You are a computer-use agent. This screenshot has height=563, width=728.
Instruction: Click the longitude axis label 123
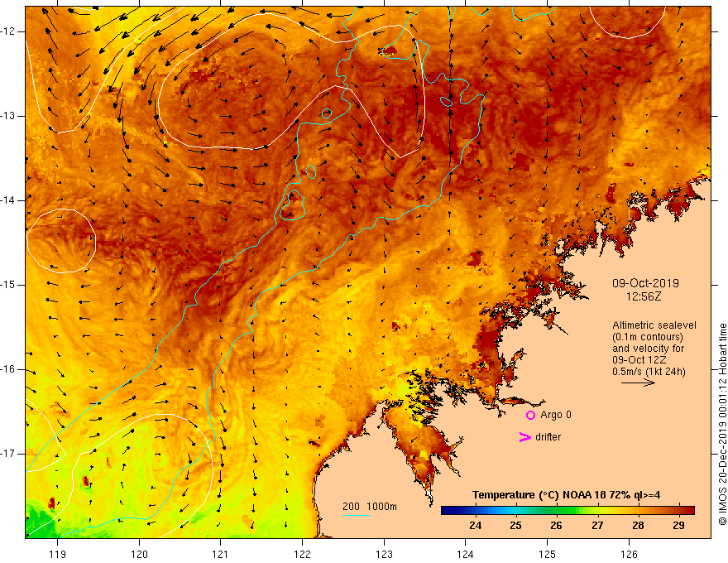point(384,554)
